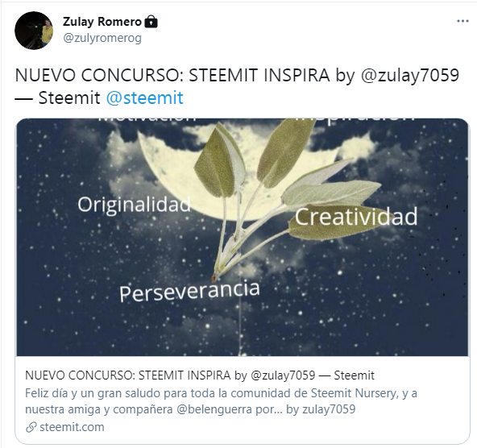Click the @zulay7059 text in tweet headline
The height and width of the screenshot is (448, 477).
click(410, 75)
